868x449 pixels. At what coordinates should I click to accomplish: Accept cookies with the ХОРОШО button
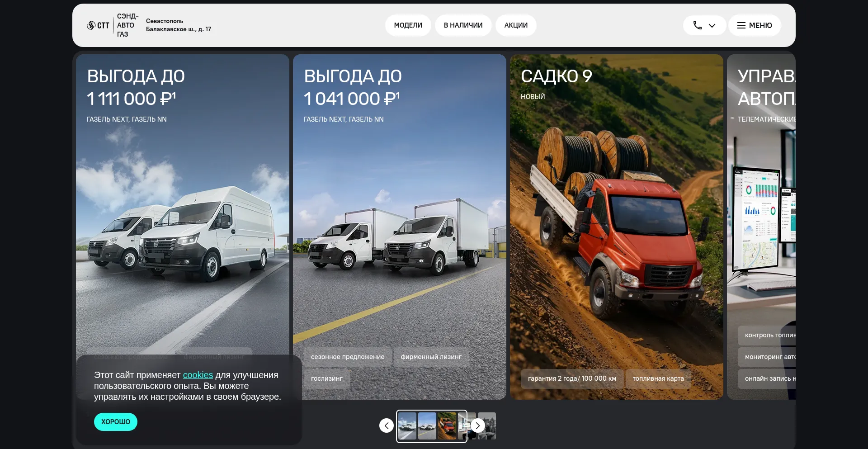click(116, 422)
